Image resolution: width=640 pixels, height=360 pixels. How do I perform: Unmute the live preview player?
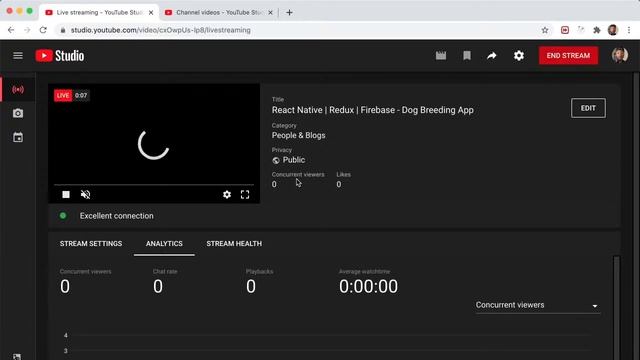pos(85,195)
